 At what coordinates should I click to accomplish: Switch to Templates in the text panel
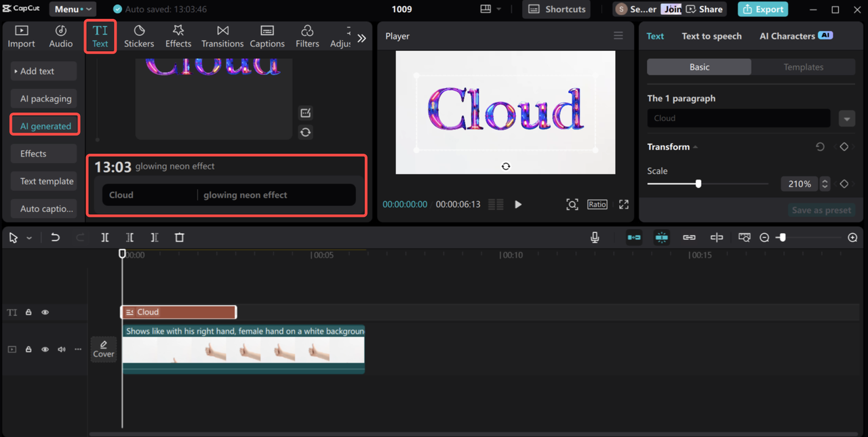click(x=804, y=67)
